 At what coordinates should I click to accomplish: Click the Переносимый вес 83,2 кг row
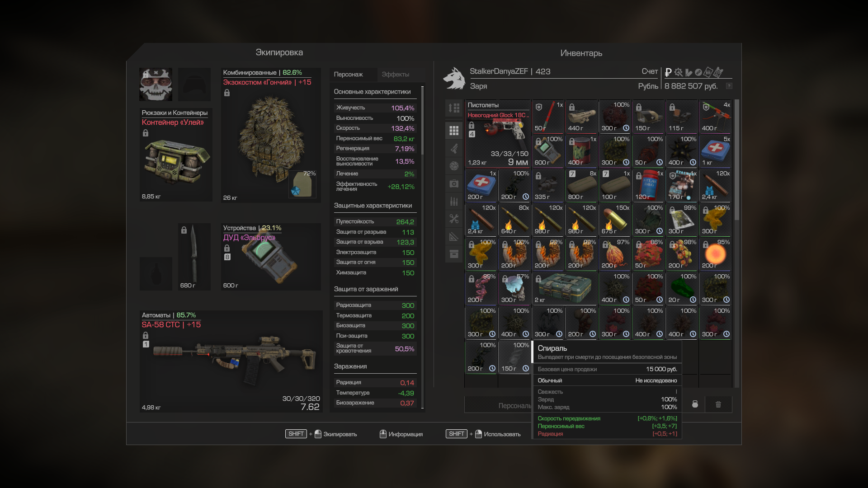[x=375, y=139]
